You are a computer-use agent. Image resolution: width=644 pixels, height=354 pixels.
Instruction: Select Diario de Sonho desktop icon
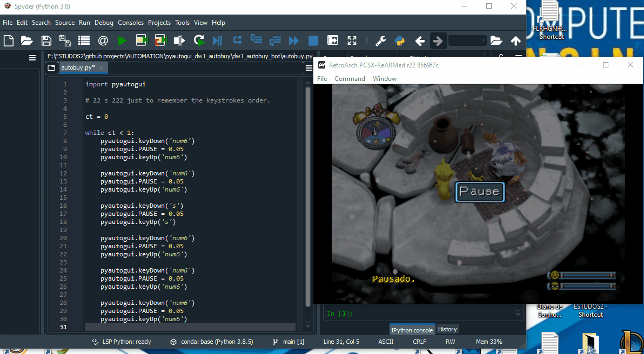click(549, 310)
